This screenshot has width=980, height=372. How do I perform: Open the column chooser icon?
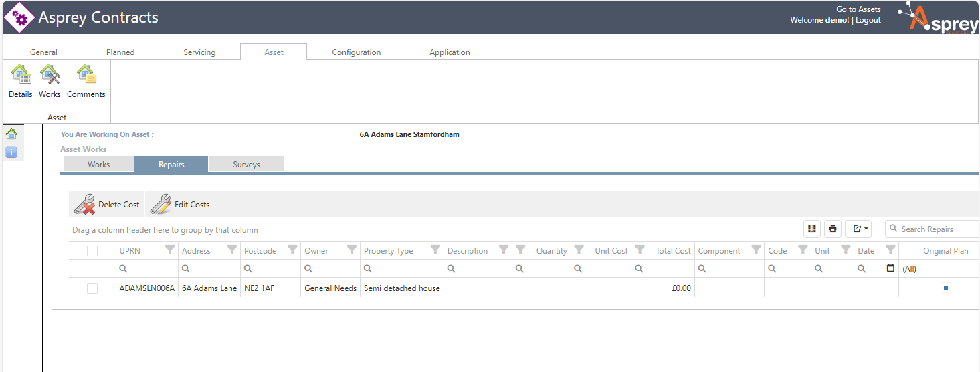[811, 229]
